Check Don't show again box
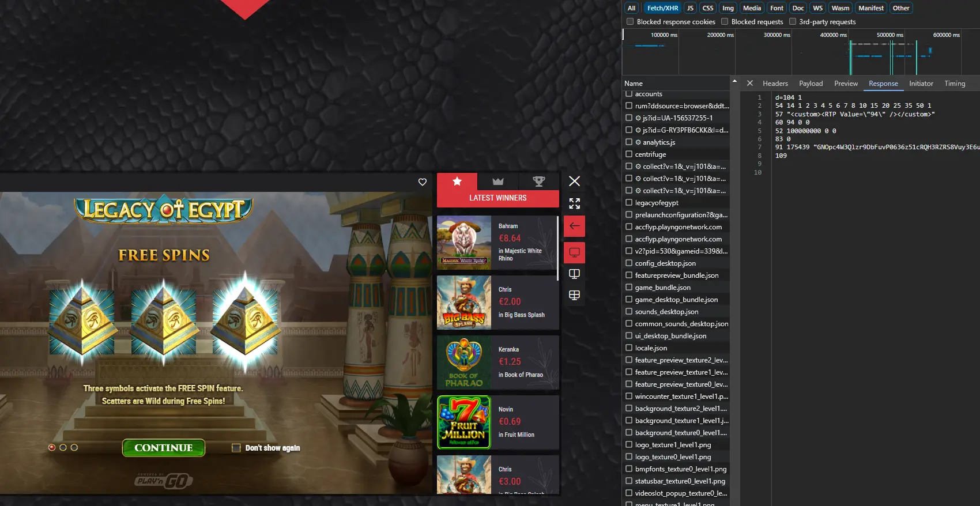980x506 pixels. (236, 448)
